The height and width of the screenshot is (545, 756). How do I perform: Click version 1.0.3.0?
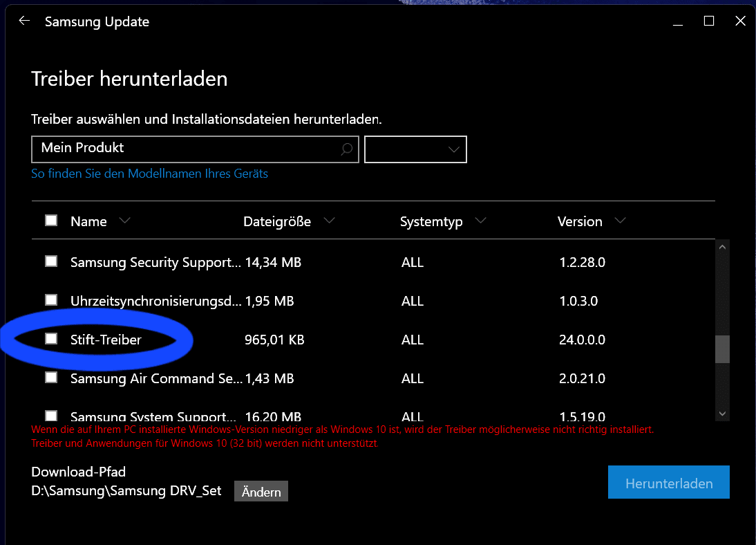578,302
